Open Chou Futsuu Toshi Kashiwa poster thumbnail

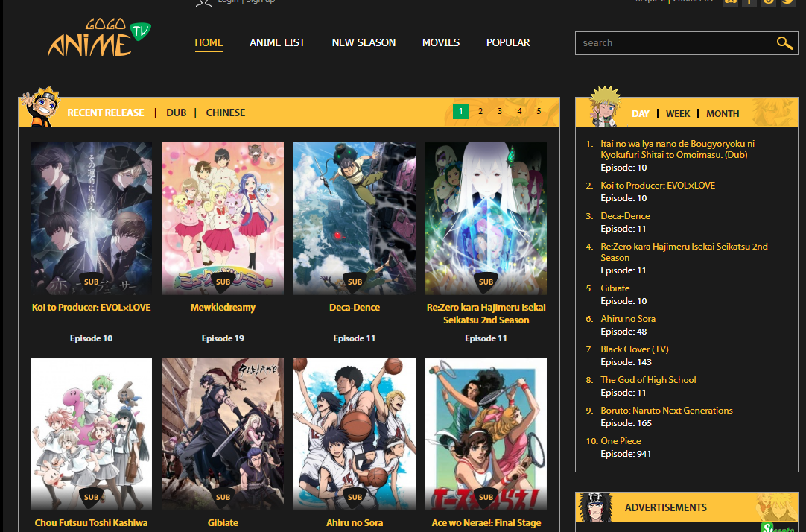(x=91, y=434)
